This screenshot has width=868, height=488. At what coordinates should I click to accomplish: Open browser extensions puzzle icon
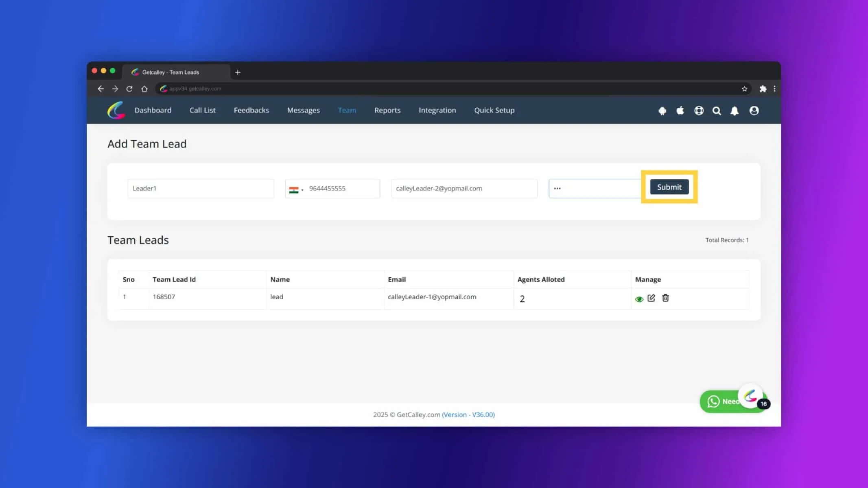[x=763, y=89]
